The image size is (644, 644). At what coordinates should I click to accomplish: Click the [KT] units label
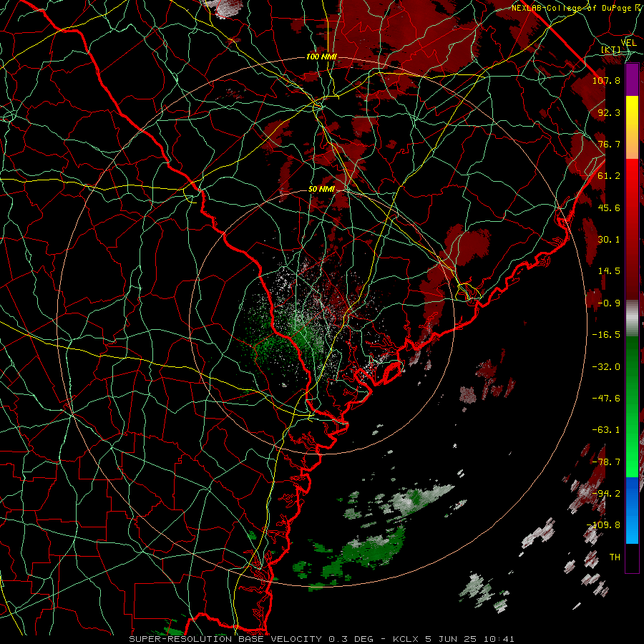pyautogui.click(x=611, y=49)
